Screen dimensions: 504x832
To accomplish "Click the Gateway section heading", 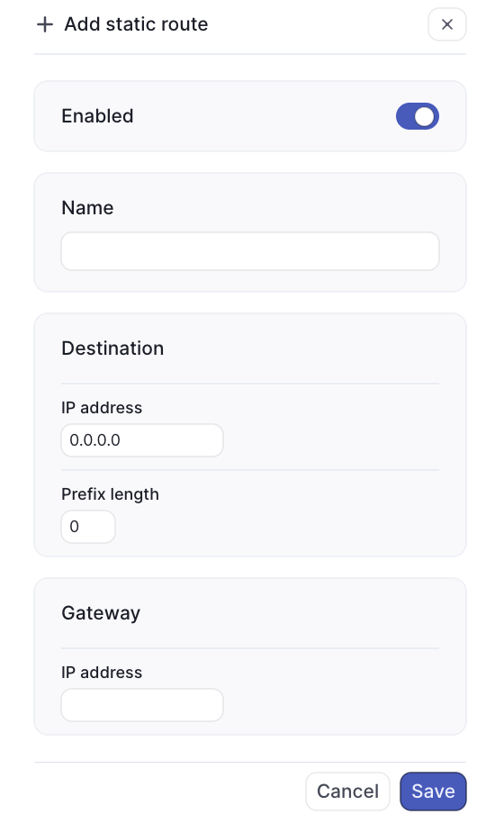I will 101,613.
